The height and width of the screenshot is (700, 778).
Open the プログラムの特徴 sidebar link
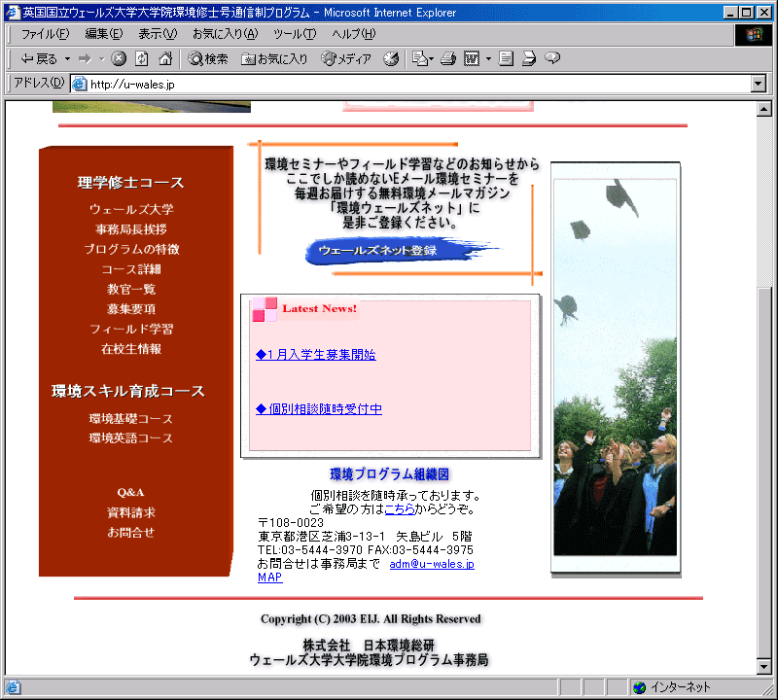point(131,249)
